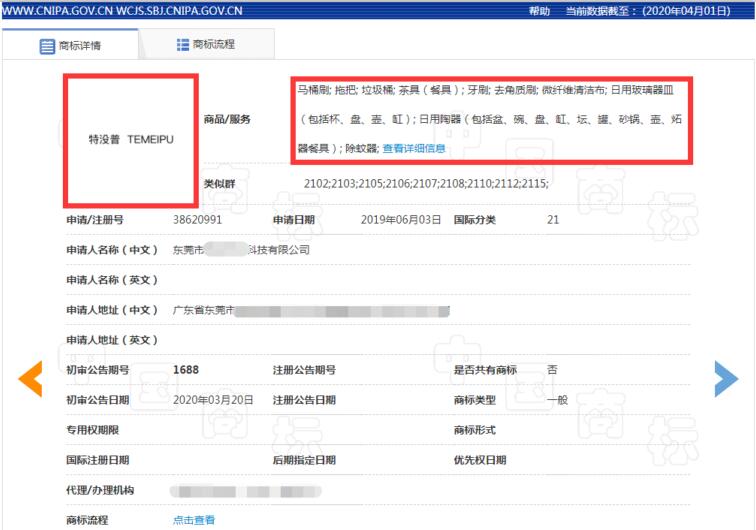Go to previous trademark with orange arrow
Image resolution: width=756 pixels, height=530 pixels.
pyautogui.click(x=30, y=379)
